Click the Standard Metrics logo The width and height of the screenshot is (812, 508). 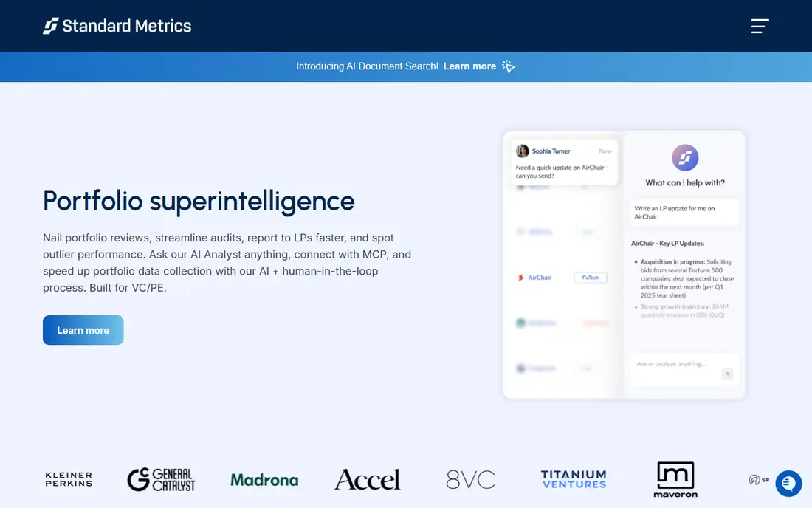(117, 26)
